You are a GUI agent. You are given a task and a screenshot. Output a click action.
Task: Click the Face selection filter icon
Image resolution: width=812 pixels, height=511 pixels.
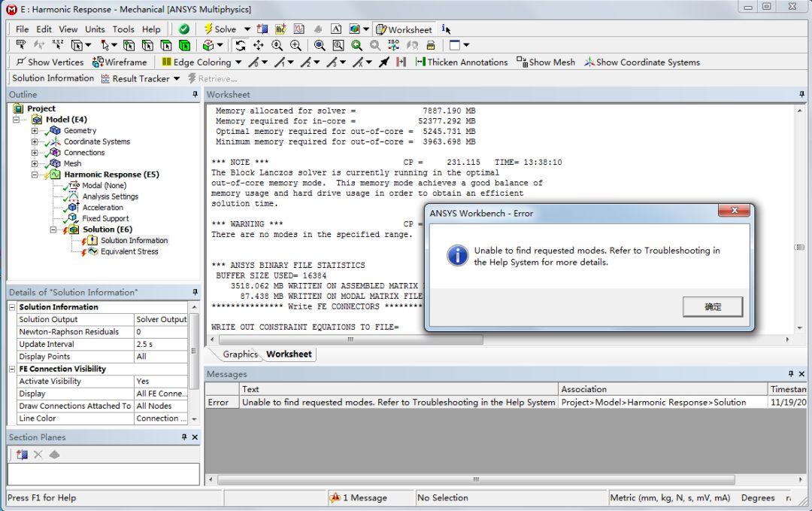click(x=165, y=46)
